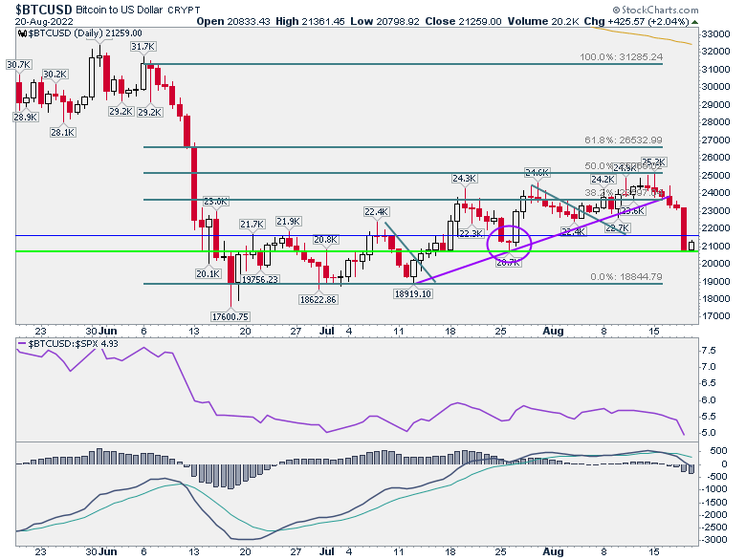Click the '$BTCUSD:$SPX 4.93' indicator legend
Image resolution: width=746 pixels, height=560 pixels.
point(74,343)
